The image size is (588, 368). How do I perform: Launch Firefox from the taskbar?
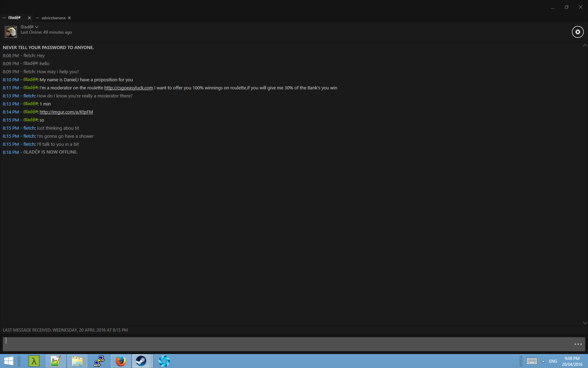[x=121, y=361]
